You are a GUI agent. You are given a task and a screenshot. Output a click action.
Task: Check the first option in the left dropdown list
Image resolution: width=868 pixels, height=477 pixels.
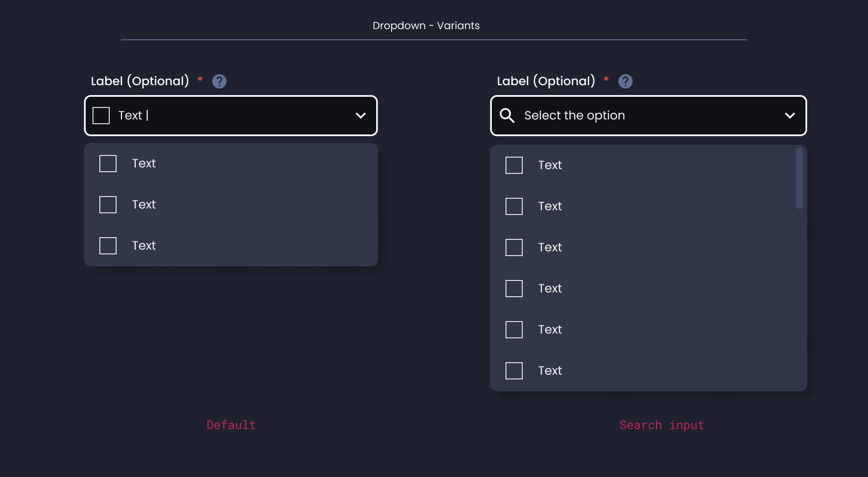[x=108, y=163]
